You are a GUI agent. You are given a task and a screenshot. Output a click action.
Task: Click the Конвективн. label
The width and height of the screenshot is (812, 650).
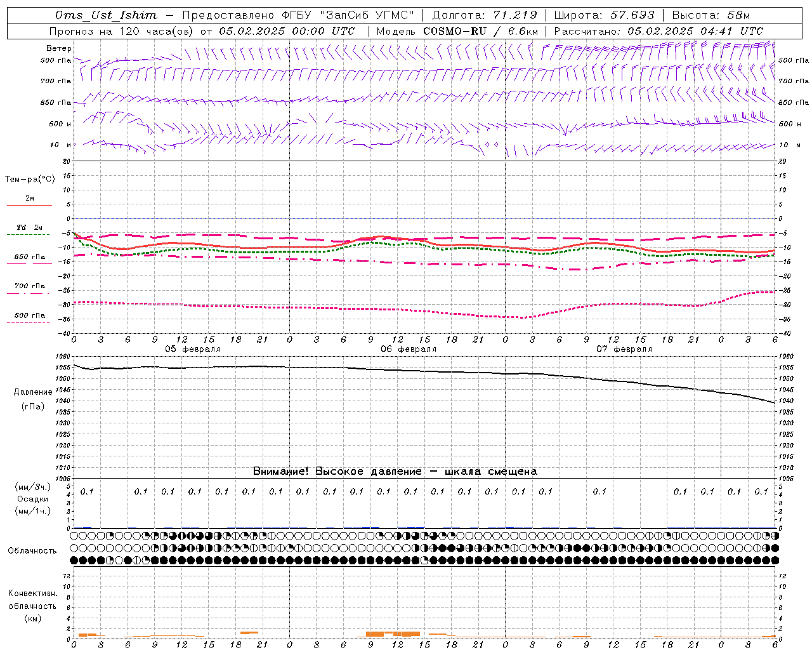click(x=32, y=594)
